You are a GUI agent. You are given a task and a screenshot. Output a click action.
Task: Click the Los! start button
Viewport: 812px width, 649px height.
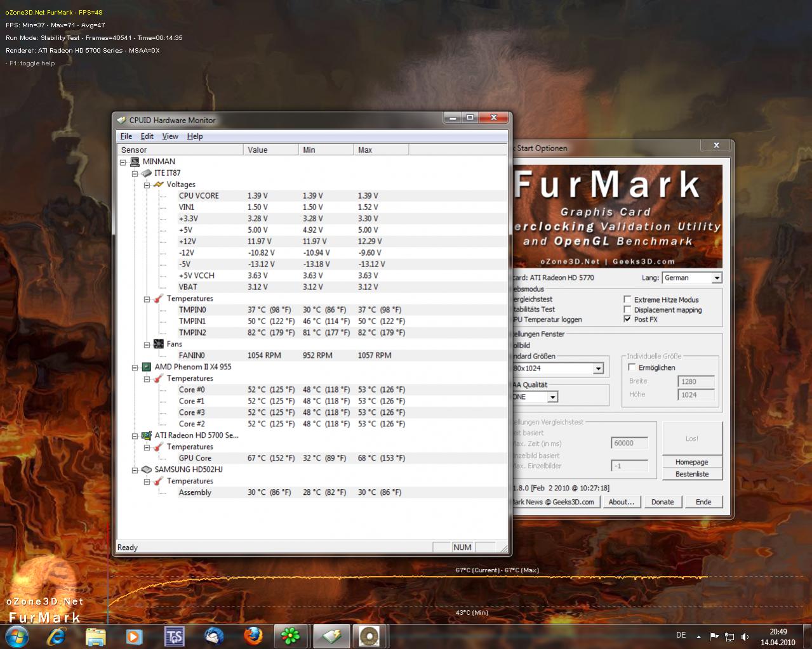click(x=692, y=438)
